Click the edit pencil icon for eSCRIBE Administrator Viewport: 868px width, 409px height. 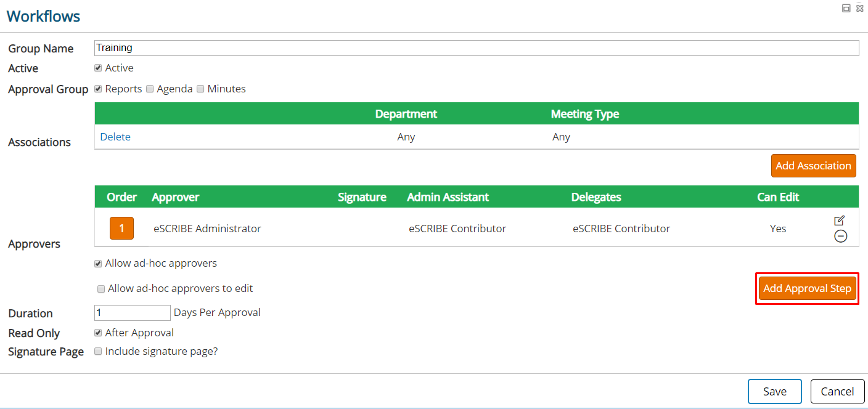[x=839, y=221]
